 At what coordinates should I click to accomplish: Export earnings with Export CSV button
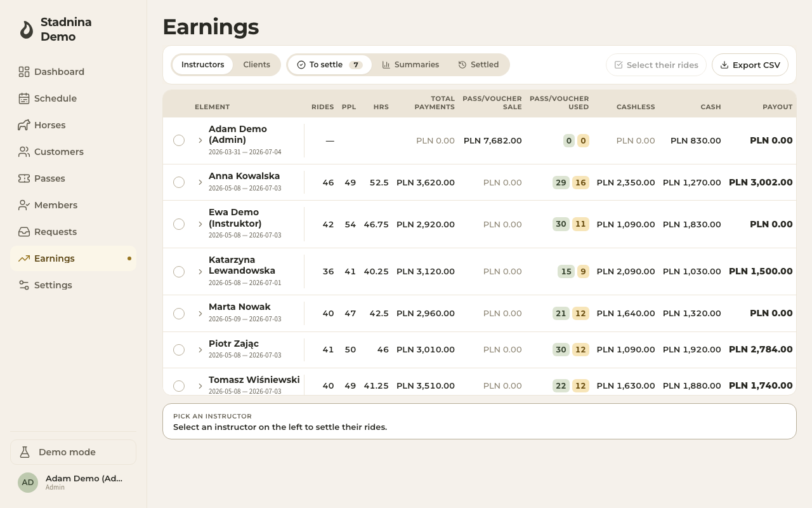[x=750, y=65]
